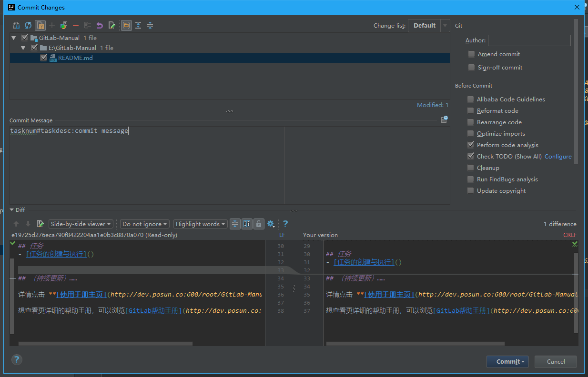Open the Highlight words dropdown
Image resolution: width=588 pixels, height=377 pixels.
pyautogui.click(x=200, y=224)
